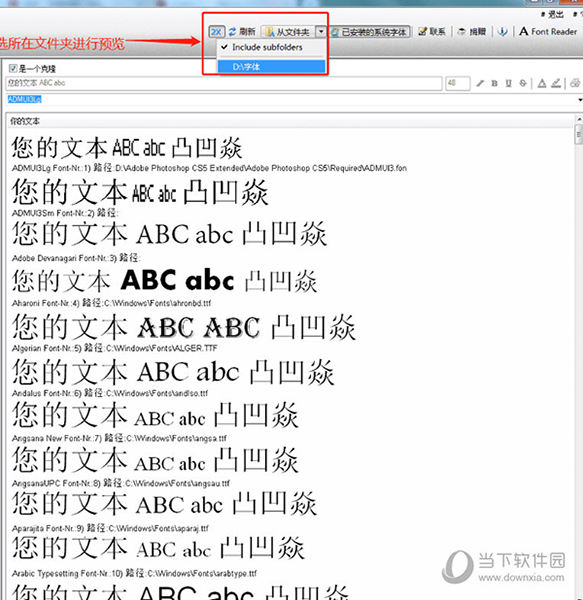Screen dimensions: 583x600
Task: Open the ADMUI3Lg font name combo box
Action: pyautogui.click(x=293, y=99)
